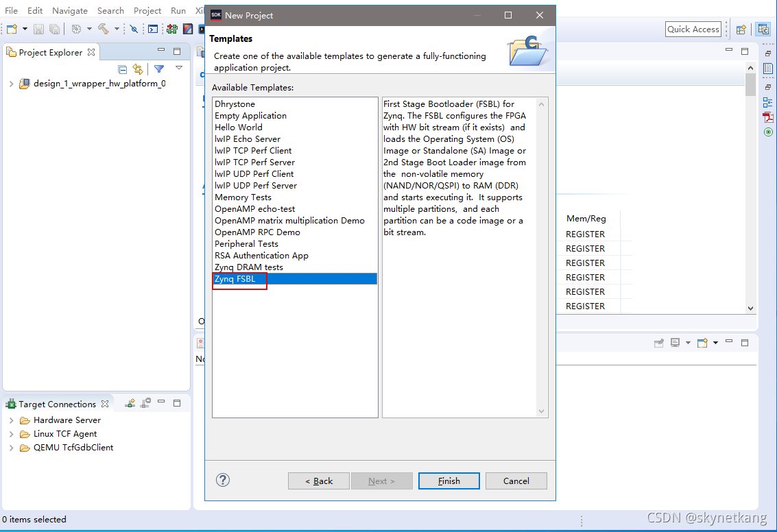Viewport: 777px width, 532px height.
Task: Close the Target Connections tab
Action: coord(105,404)
